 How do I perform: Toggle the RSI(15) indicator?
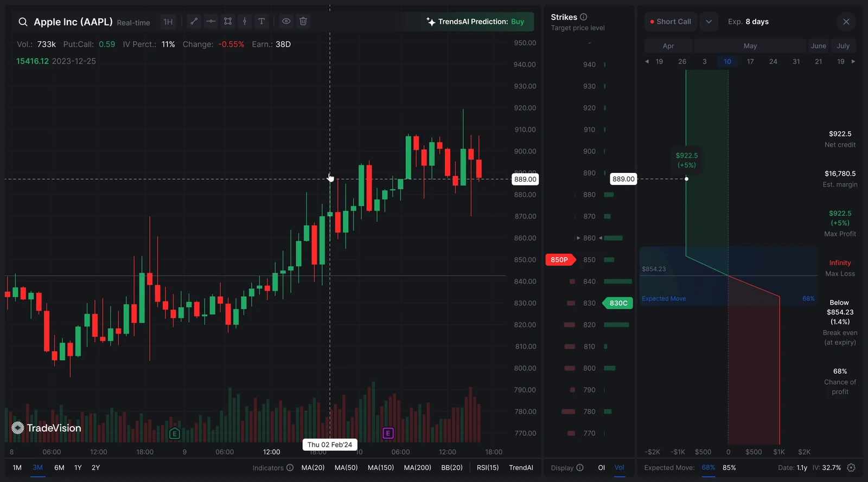[x=488, y=467]
